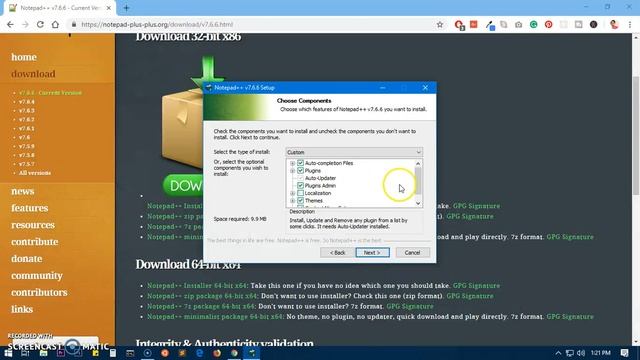
Task: Open the red extension with number badge
Action: [x=459, y=25]
